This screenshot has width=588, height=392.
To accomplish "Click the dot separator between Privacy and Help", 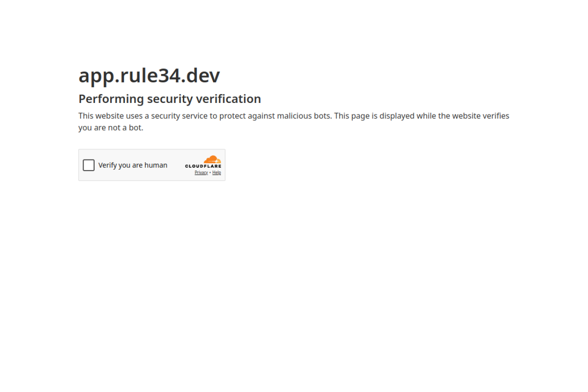I will coord(210,172).
